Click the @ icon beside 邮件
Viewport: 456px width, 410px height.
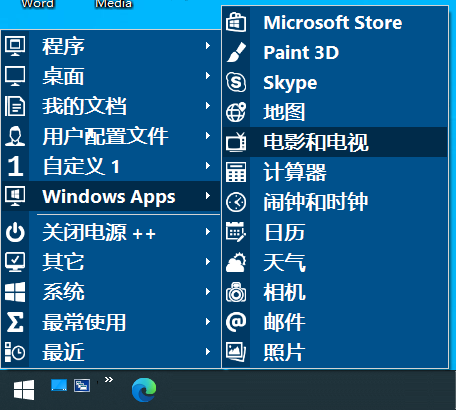pos(236,322)
